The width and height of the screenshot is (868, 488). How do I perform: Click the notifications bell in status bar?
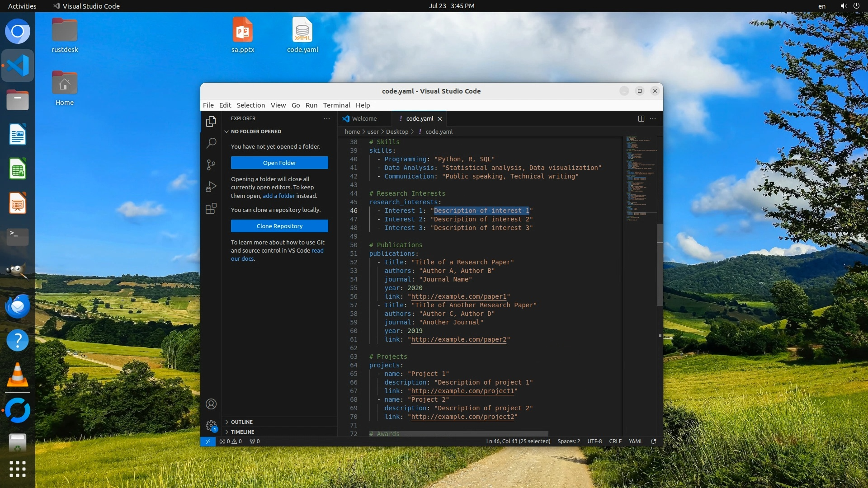point(653,441)
